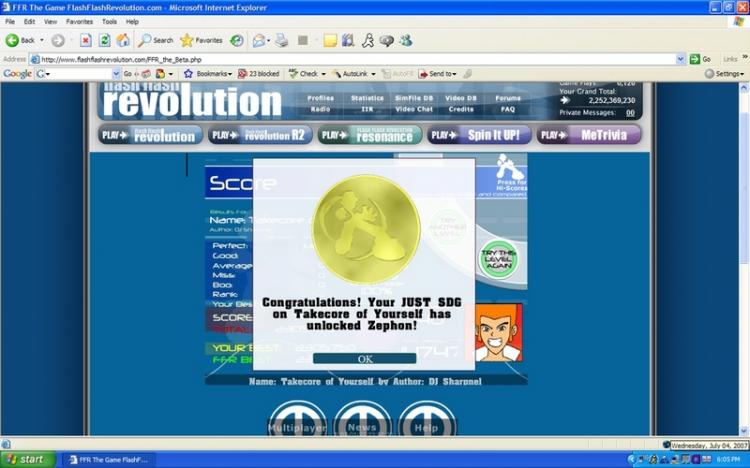750x468 pixels.
Task: Click the Research books toolbar icon
Action: tap(348, 41)
